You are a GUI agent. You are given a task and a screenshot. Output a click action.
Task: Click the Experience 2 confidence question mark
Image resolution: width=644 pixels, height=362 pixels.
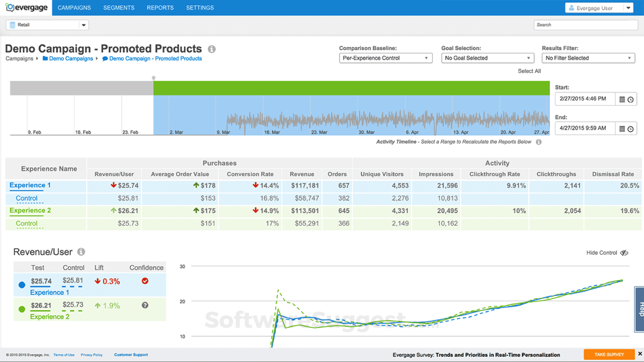(x=145, y=305)
